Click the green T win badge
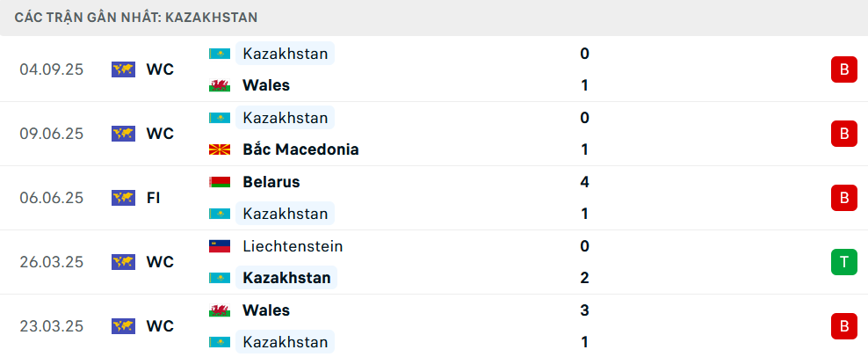The width and height of the screenshot is (868, 357). click(x=843, y=262)
